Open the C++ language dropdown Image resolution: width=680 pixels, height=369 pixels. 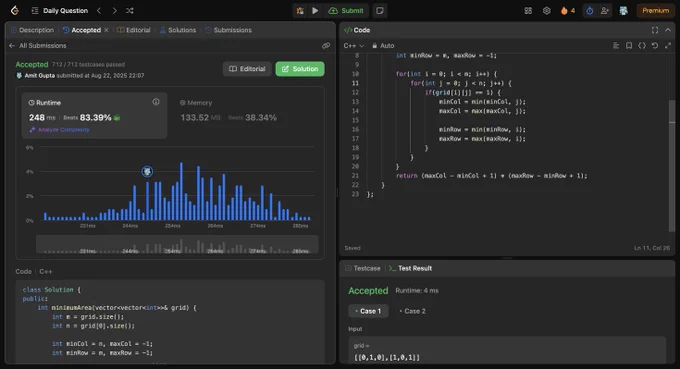coord(353,46)
